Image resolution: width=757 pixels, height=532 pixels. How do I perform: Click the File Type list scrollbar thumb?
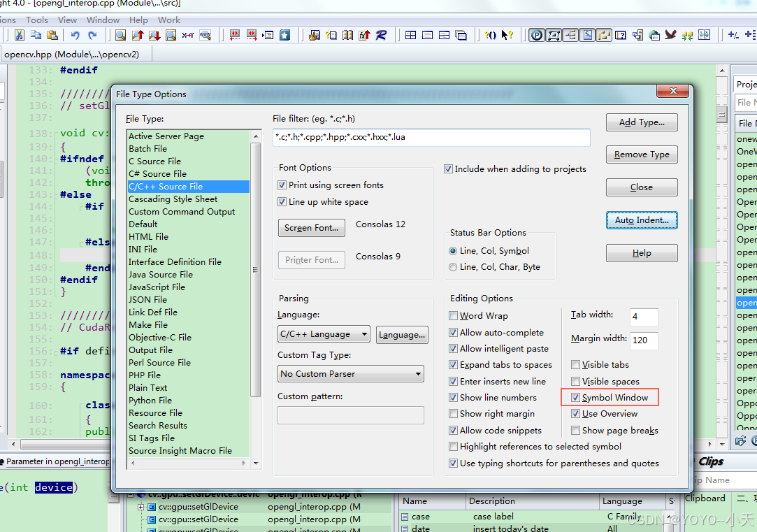(256, 269)
